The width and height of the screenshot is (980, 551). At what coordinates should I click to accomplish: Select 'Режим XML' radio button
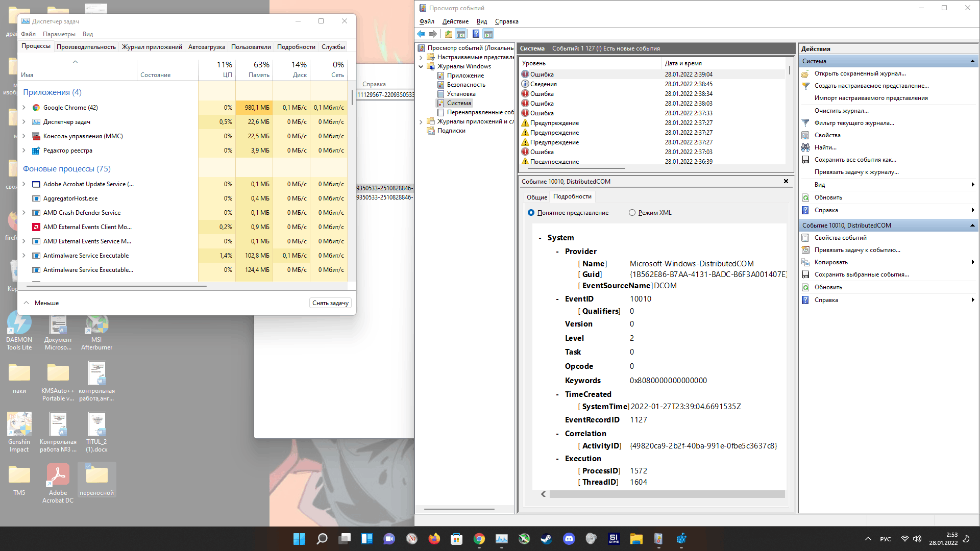[x=632, y=213]
